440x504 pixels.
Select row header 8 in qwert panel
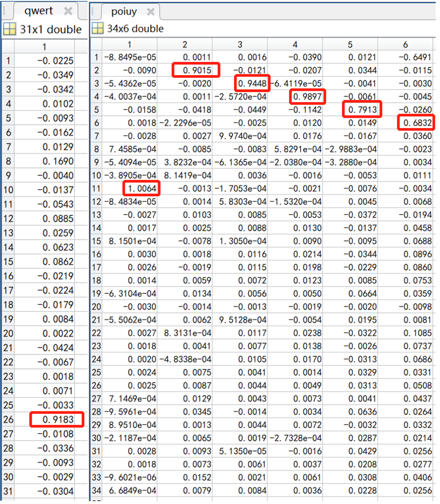point(8,161)
